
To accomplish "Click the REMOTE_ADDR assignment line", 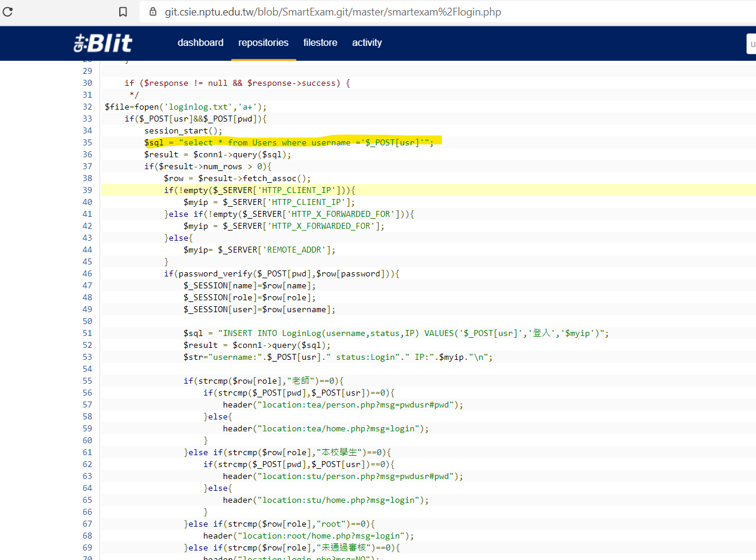I will [x=259, y=250].
